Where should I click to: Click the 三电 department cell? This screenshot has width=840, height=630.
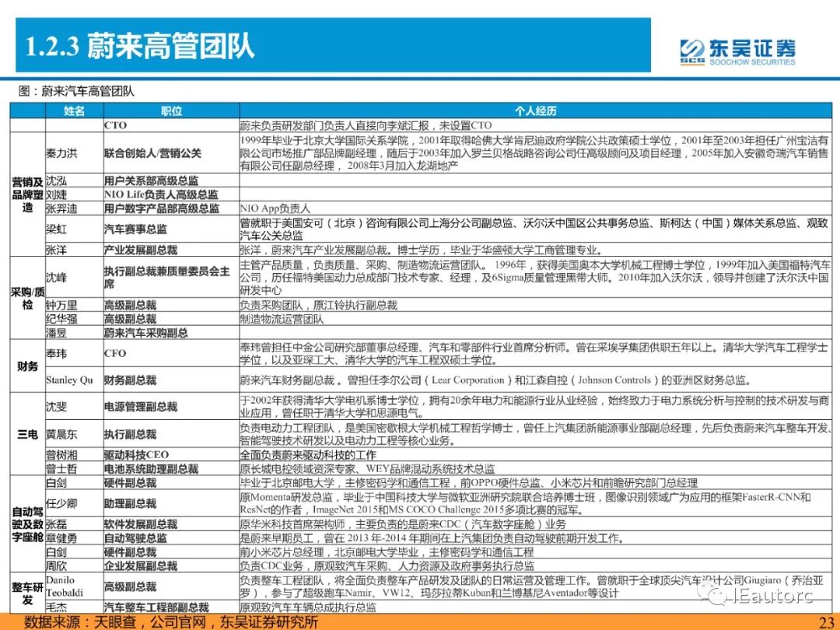pyautogui.click(x=28, y=434)
